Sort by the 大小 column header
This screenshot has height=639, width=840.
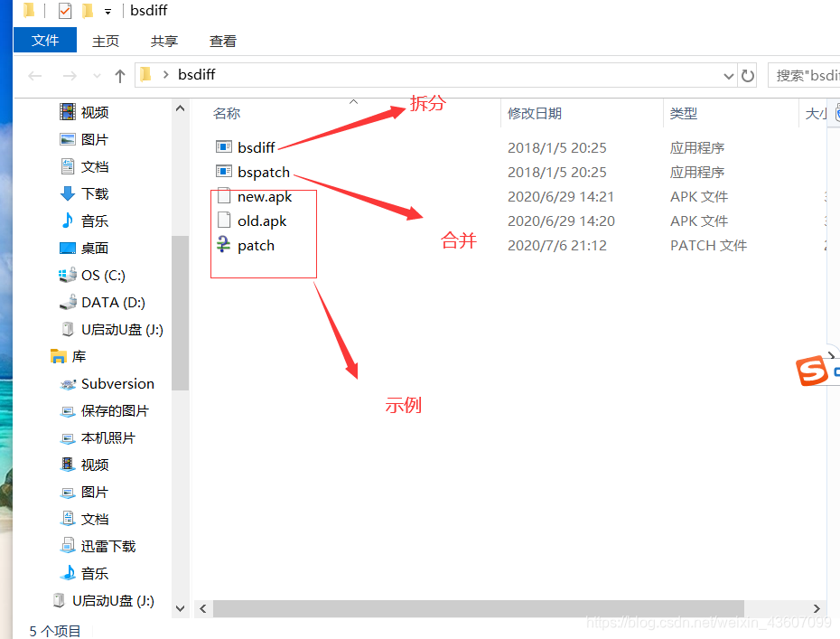[x=816, y=113]
